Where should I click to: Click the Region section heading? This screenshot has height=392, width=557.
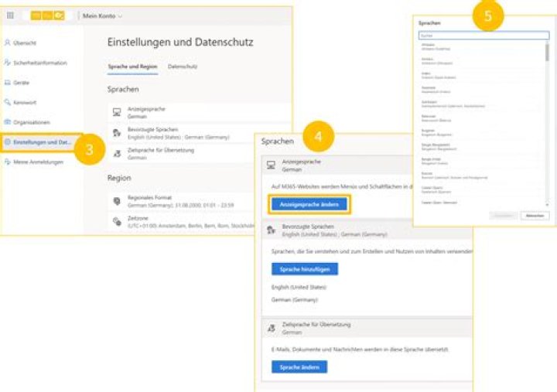119,178
